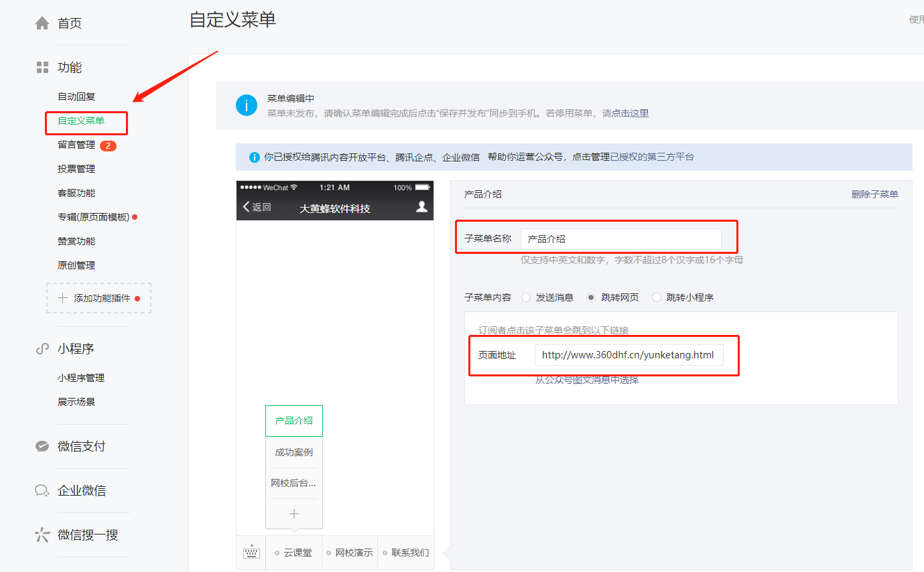Open 自定义菜单 in the sidebar

pos(81,121)
